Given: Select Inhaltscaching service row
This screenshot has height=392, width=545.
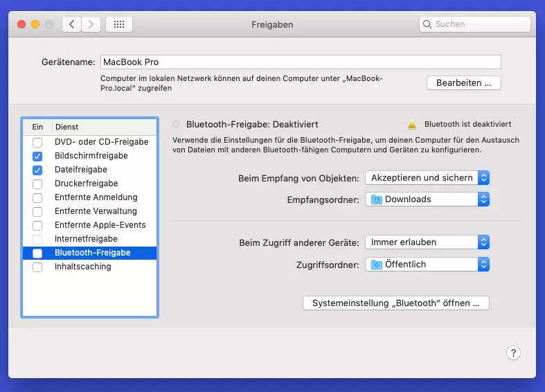Looking at the screenshot, I should click(89, 267).
